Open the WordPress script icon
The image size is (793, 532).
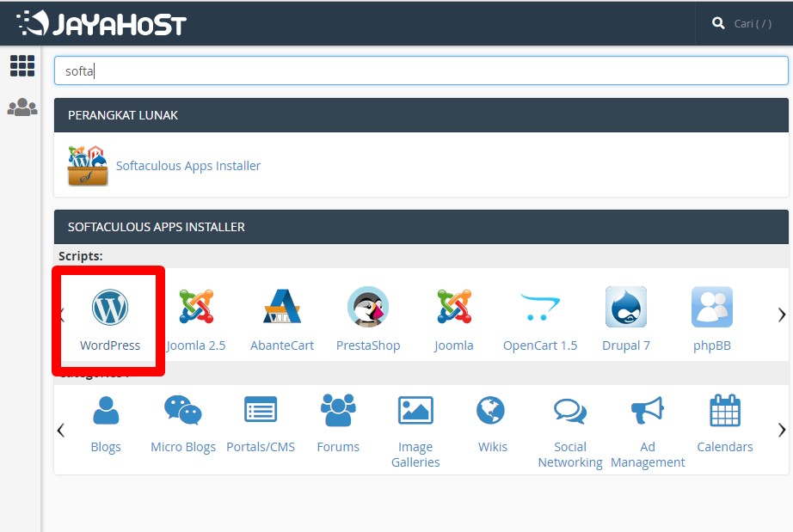coord(110,307)
